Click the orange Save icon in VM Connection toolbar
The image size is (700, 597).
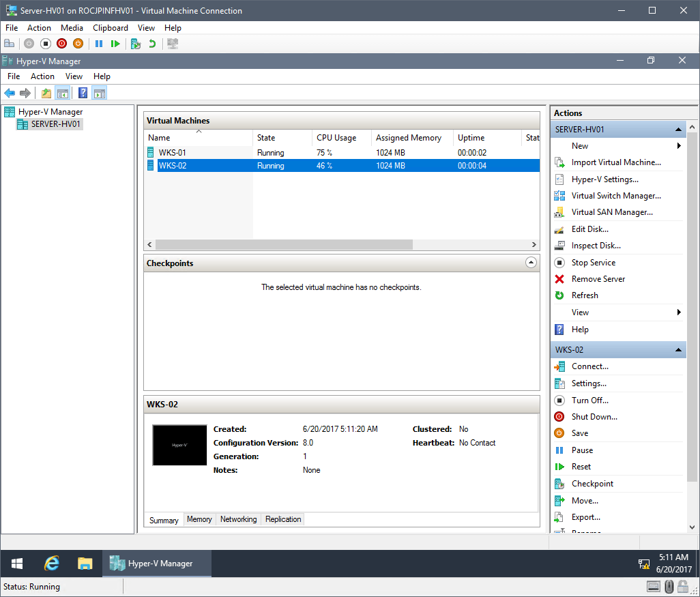(78, 44)
